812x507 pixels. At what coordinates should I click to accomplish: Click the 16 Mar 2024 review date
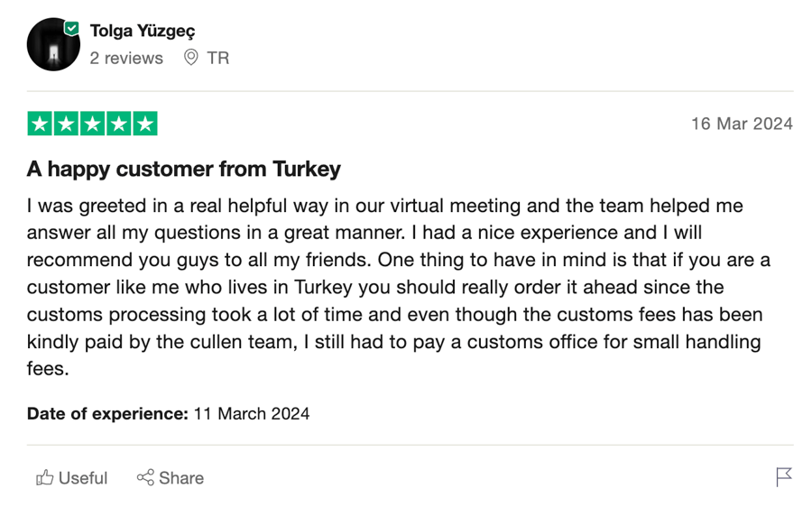(743, 124)
